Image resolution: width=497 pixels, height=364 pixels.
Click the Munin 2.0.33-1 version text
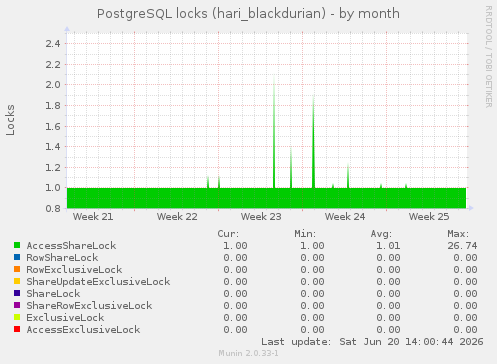248,353
